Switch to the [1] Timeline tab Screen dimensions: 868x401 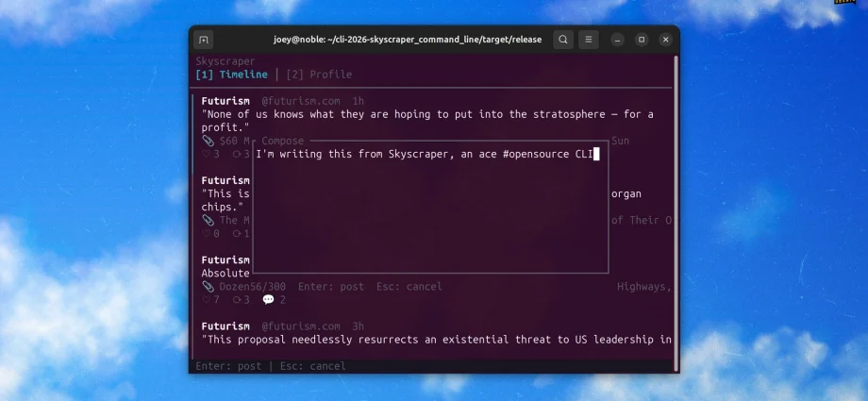tap(231, 75)
